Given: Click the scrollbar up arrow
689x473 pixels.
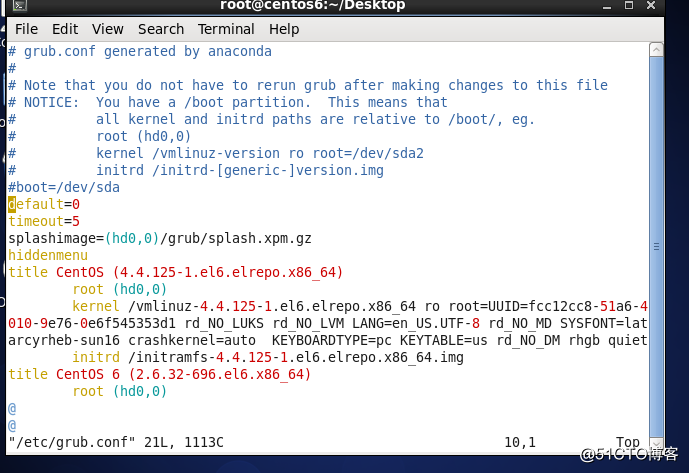Looking at the screenshot, I should click(656, 50).
